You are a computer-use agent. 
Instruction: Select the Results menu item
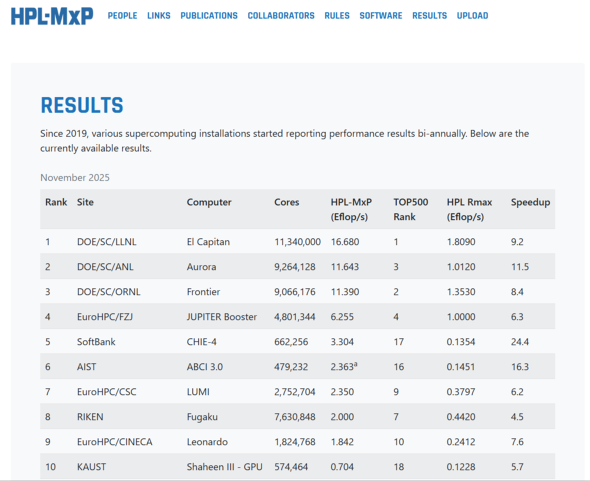click(x=429, y=16)
